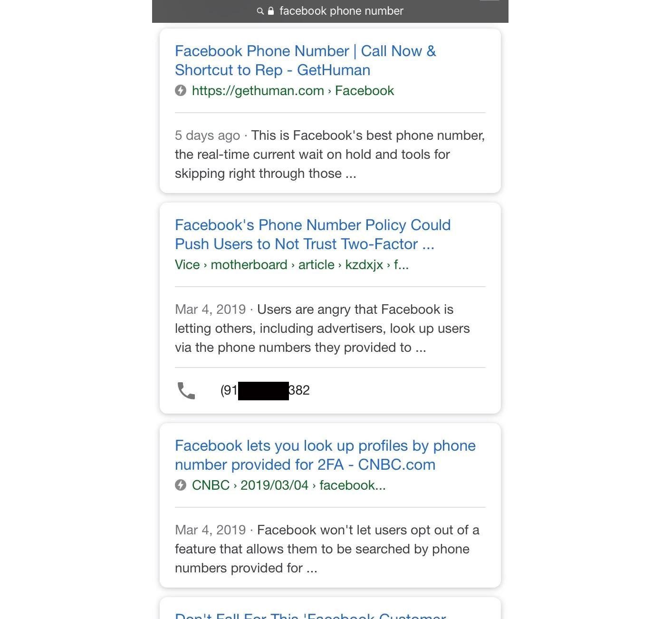Click the AMP lightning icon beside CNBC

click(181, 485)
